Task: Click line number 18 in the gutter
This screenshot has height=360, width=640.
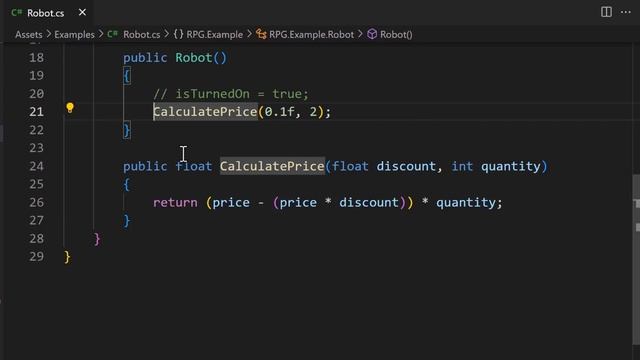Action: (36, 58)
